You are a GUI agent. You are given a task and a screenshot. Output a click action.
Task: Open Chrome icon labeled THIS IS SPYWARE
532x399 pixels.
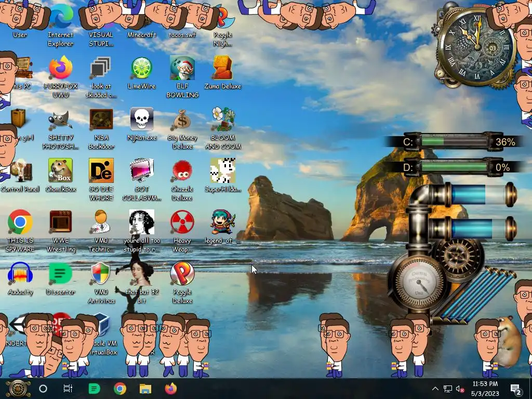[20, 222]
